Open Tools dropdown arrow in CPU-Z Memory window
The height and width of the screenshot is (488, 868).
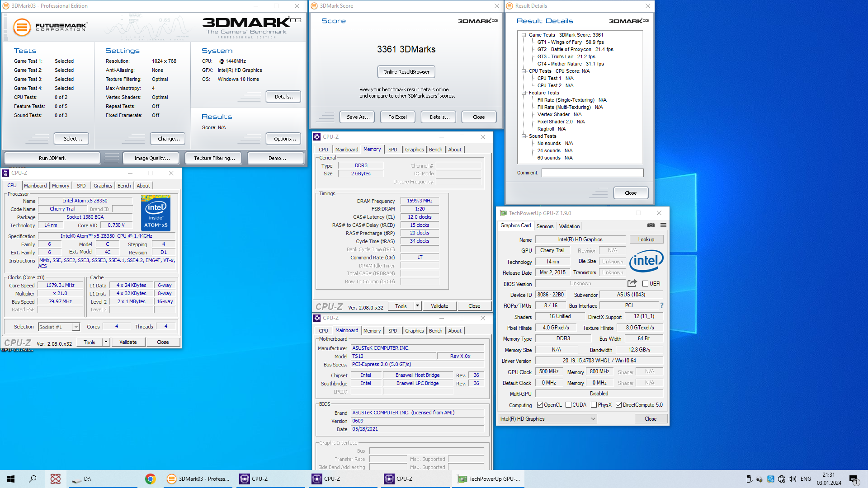pos(417,306)
